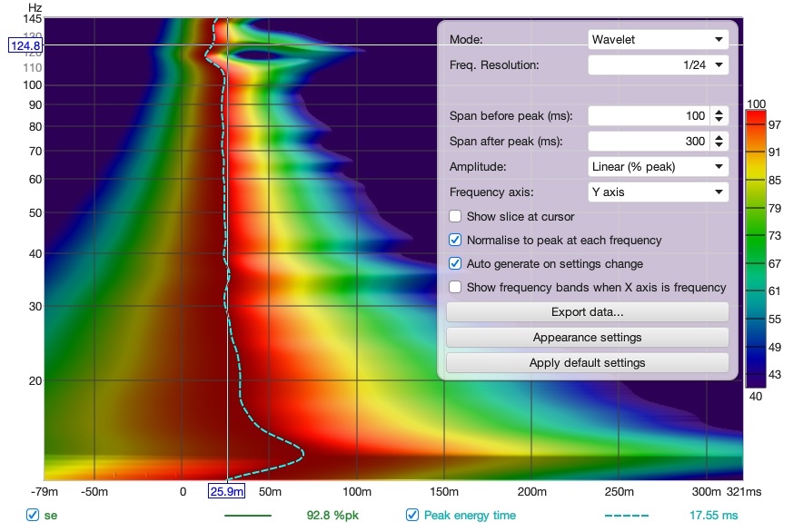Toggle the Peak energy time legend checkbox
This screenshot has width=803, height=532.
click(412, 515)
